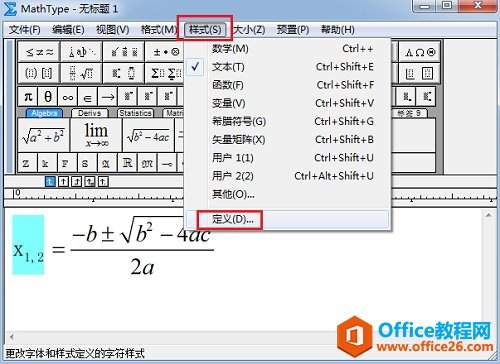Image resolution: width=500 pixels, height=364 pixels.
Task: Switch to the Derivs tab
Action: tap(89, 113)
